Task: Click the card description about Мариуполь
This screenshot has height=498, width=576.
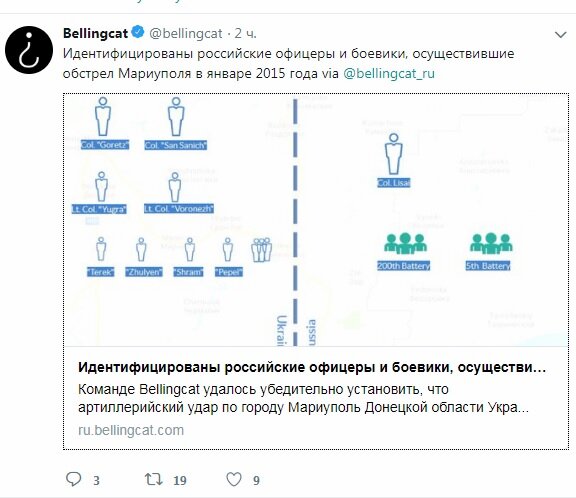Action: (303, 398)
